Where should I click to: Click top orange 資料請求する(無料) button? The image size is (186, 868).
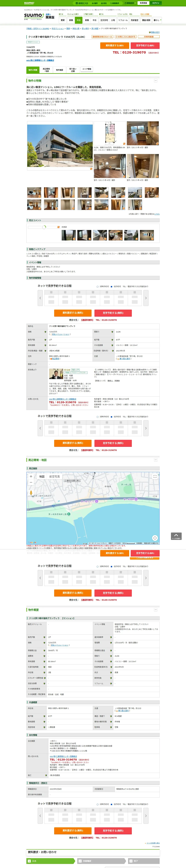pyautogui.click(x=115, y=45)
